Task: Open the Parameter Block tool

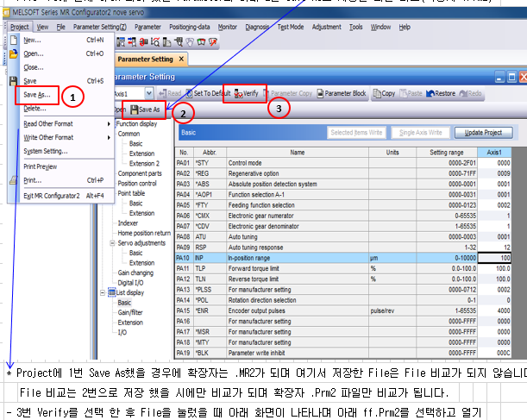Action: click(x=342, y=93)
